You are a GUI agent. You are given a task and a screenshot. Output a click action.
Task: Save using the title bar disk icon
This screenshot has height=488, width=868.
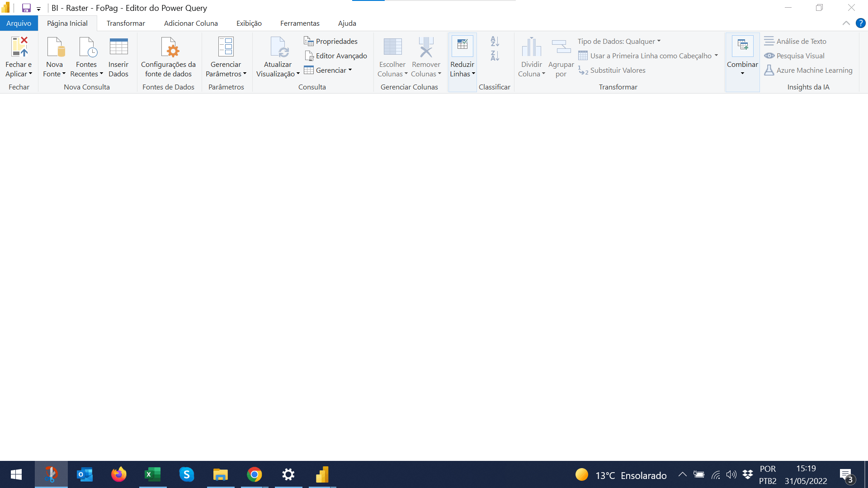(26, 8)
